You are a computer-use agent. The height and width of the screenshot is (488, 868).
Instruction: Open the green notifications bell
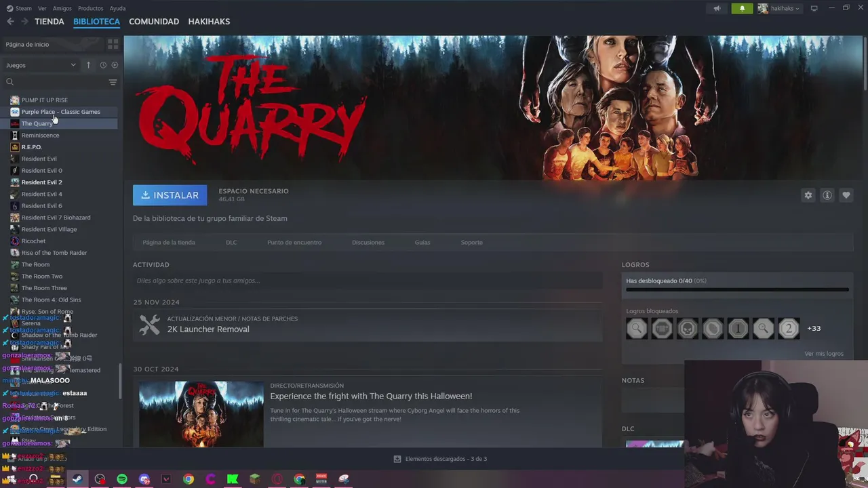point(742,8)
